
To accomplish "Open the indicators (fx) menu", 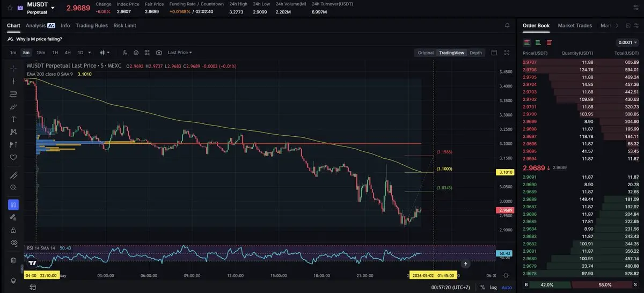I will (x=125, y=53).
